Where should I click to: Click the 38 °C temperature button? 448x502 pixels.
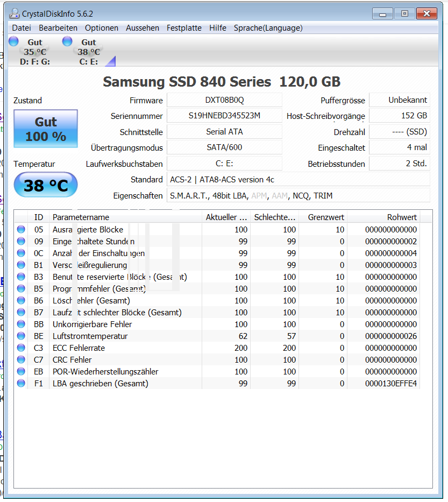tap(46, 185)
